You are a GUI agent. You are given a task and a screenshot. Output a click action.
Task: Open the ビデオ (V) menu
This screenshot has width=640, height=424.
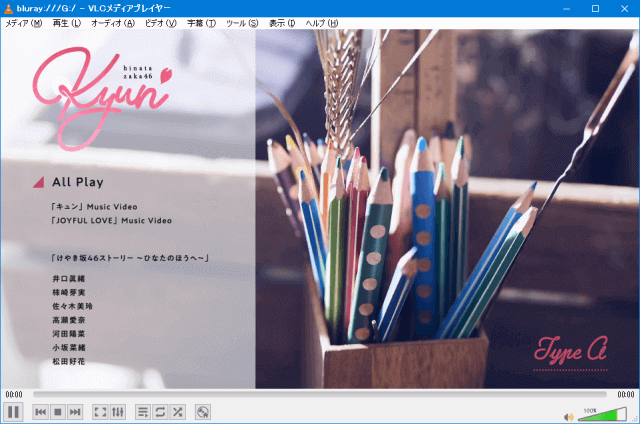click(160, 23)
